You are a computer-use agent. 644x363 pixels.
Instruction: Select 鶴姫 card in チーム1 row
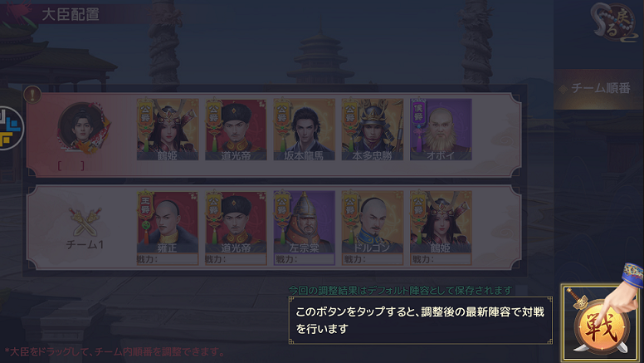click(441, 228)
